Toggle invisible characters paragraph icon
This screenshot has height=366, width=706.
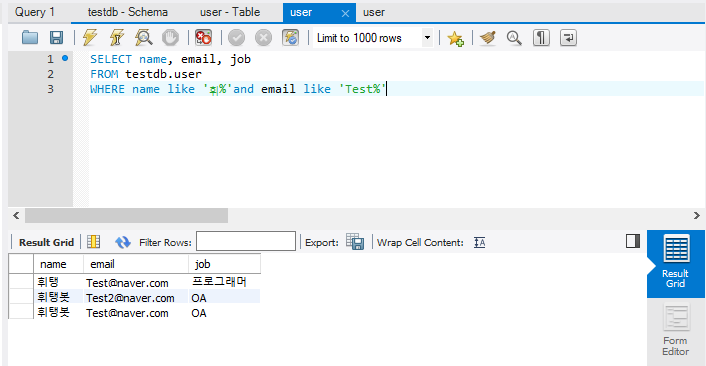(541, 38)
